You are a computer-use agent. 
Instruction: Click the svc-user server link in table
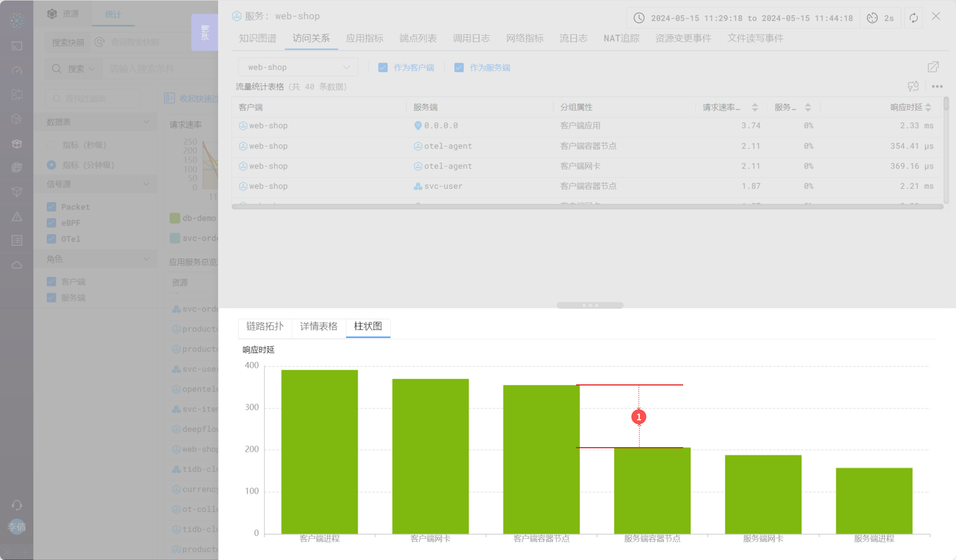443,186
